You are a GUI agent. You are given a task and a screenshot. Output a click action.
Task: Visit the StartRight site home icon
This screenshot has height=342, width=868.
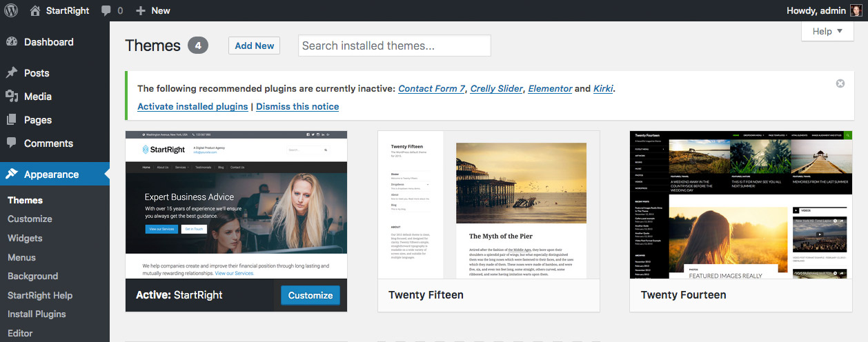[x=35, y=10]
